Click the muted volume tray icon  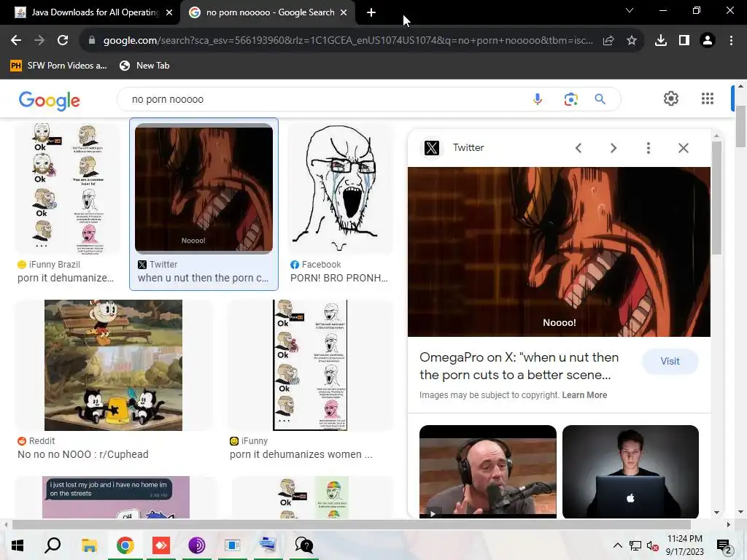pyautogui.click(x=653, y=545)
